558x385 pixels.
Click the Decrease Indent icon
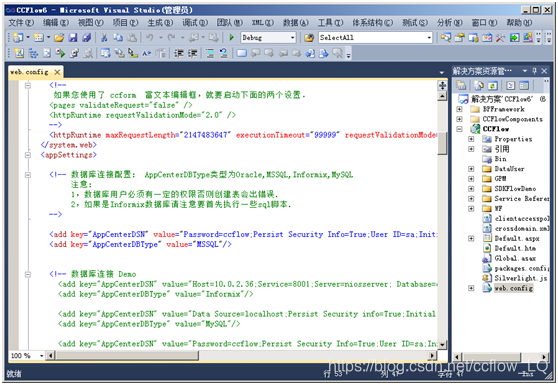178,53
